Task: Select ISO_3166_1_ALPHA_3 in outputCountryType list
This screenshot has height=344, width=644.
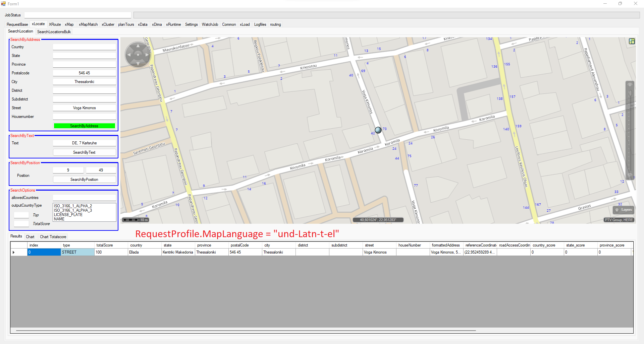Action: [73, 210]
